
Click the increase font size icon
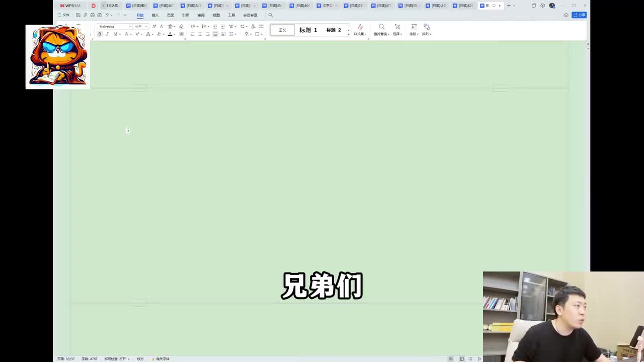154,27
